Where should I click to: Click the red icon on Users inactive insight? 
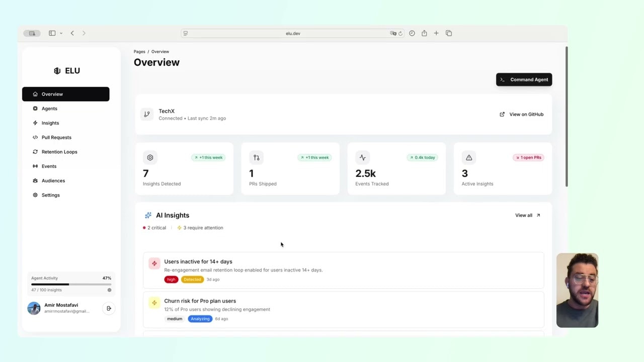tap(154, 263)
